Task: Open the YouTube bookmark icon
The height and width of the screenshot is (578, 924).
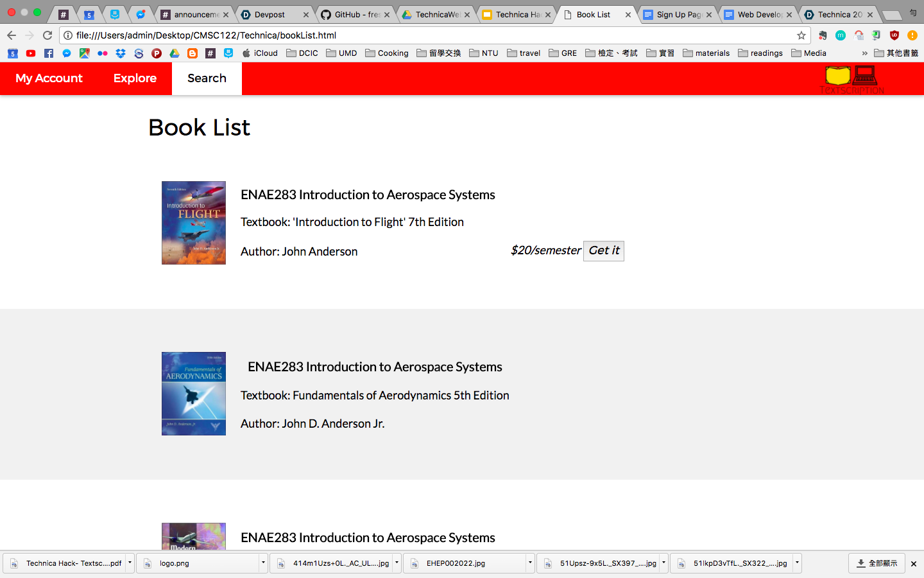Action: 31,53
